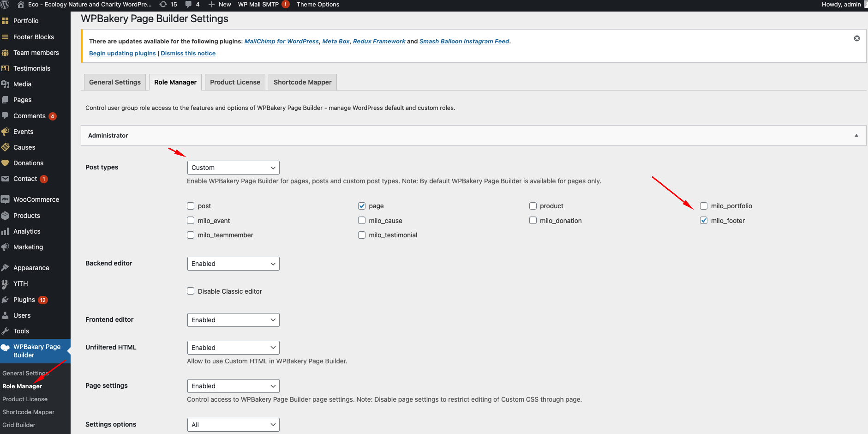Click the Products box icon in sidebar
868x434 pixels.
(5, 216)
